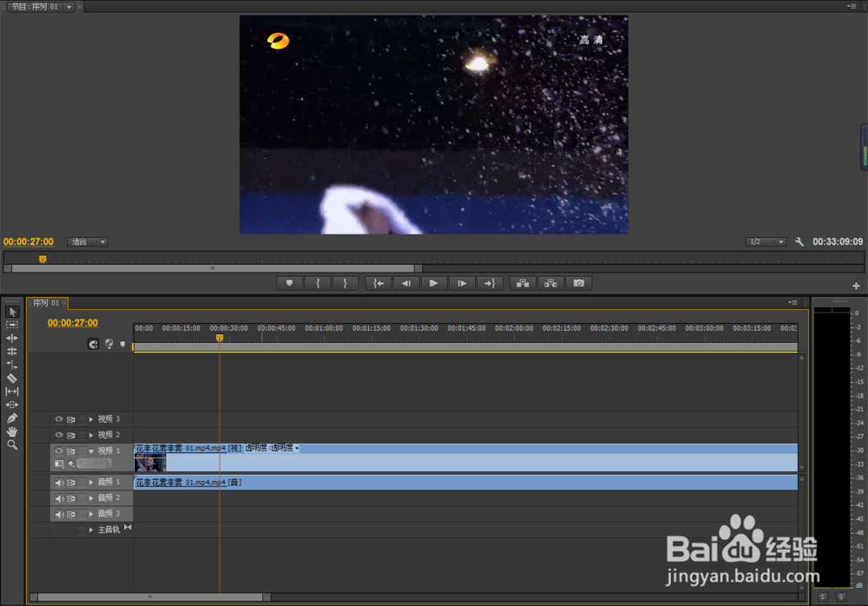The image size is (868, 606).
Task: Hide the 视频 3 track output
Action: [59, 419]
